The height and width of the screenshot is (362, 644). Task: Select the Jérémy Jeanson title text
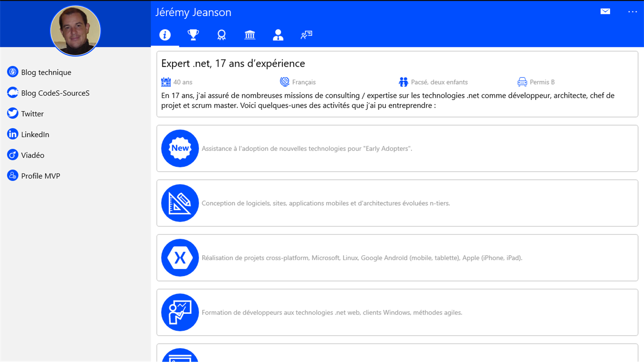click(x=193, y=13)
